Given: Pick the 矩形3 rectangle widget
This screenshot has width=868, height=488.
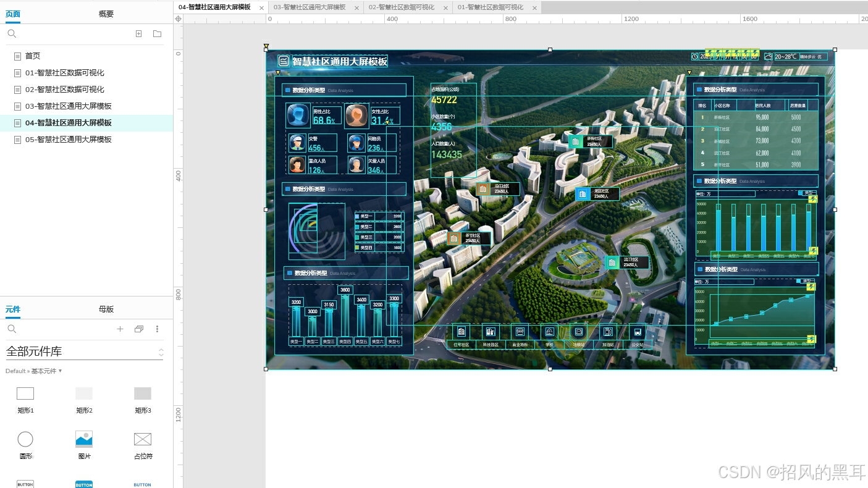Looking at the screenshot, I should coord(143,393).
